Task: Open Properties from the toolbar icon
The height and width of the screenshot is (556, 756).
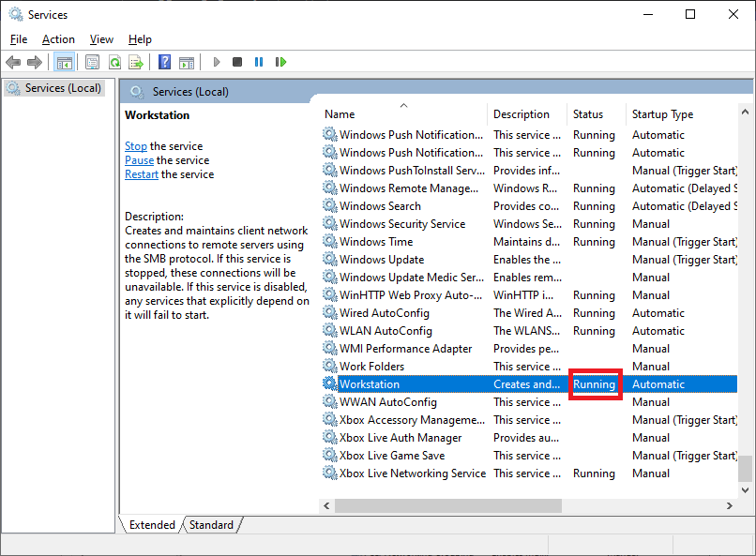Action: point(92,62)
